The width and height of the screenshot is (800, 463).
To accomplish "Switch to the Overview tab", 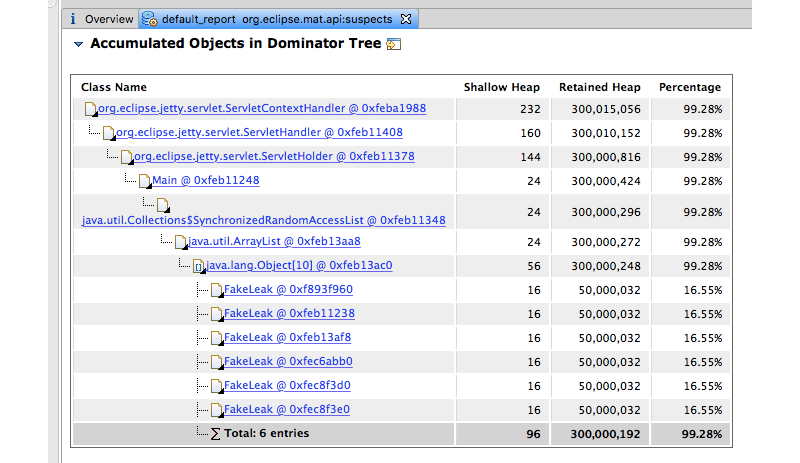I will pos(108,19).
